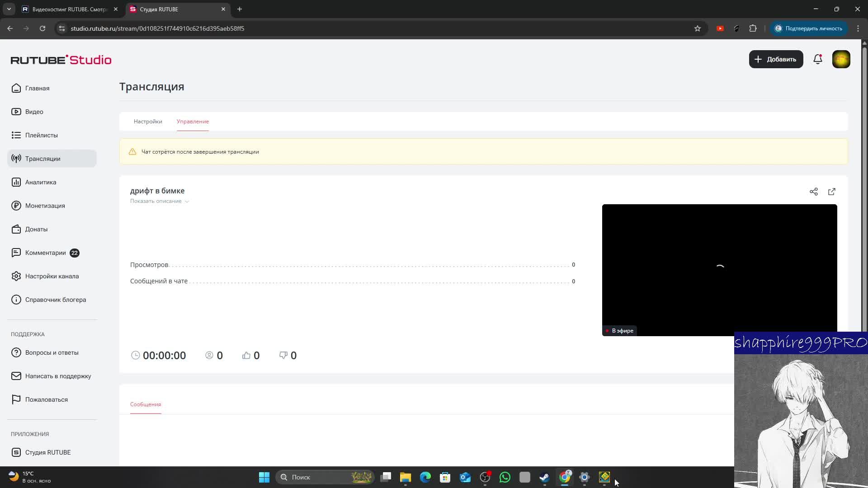Open notifications bell icon
The image size is (868, 488).
click(x=818, y=59)
